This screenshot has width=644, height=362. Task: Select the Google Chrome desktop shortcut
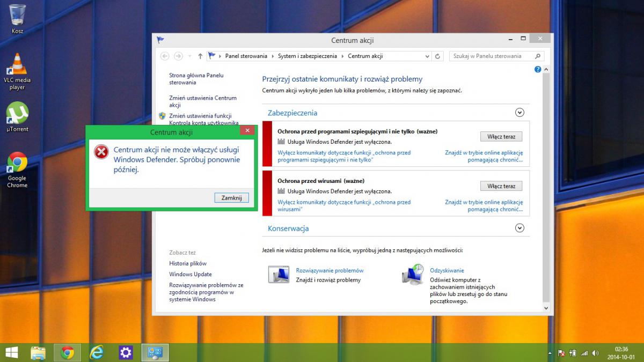click(x=17, y=170)
